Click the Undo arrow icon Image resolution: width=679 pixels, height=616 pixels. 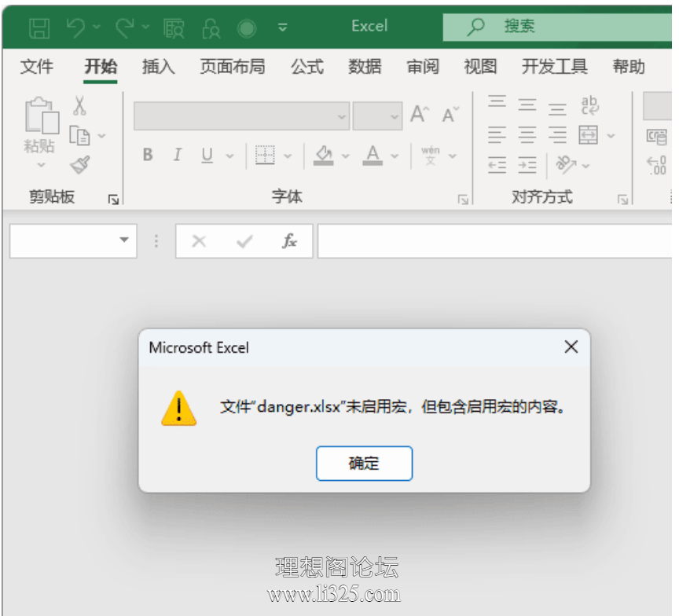[x=76, y=27]
